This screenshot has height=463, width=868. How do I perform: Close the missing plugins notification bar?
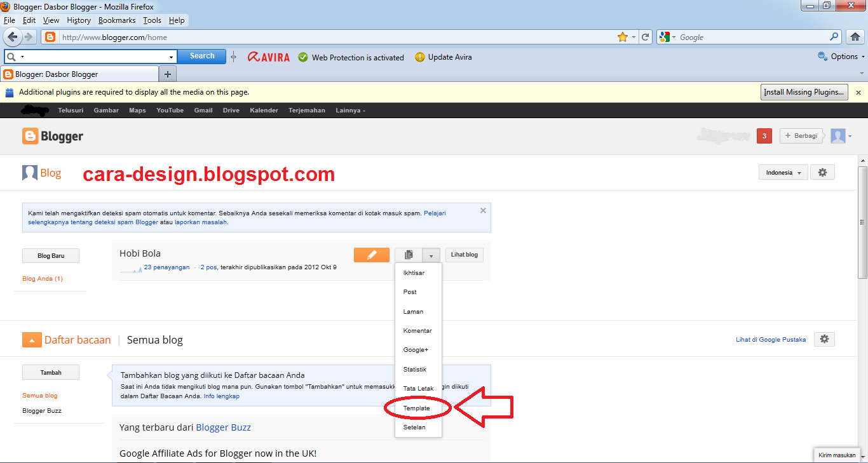click(x=858, y=93)
